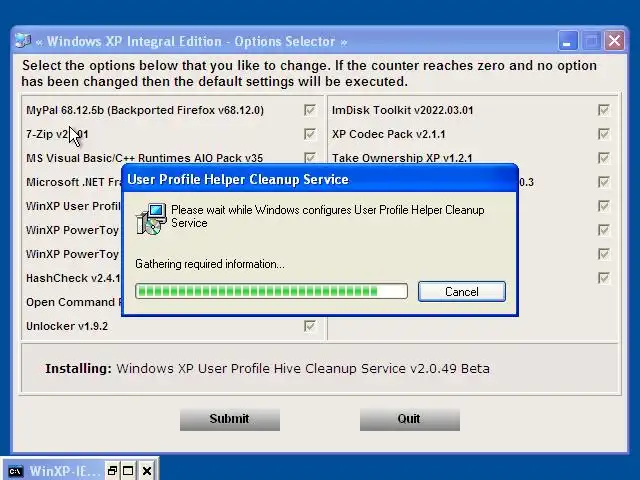The height and width of the screenshot is (480, 640).
Task: Close the WinXP-IE taskbar window
Action: (x=147, y=471)
